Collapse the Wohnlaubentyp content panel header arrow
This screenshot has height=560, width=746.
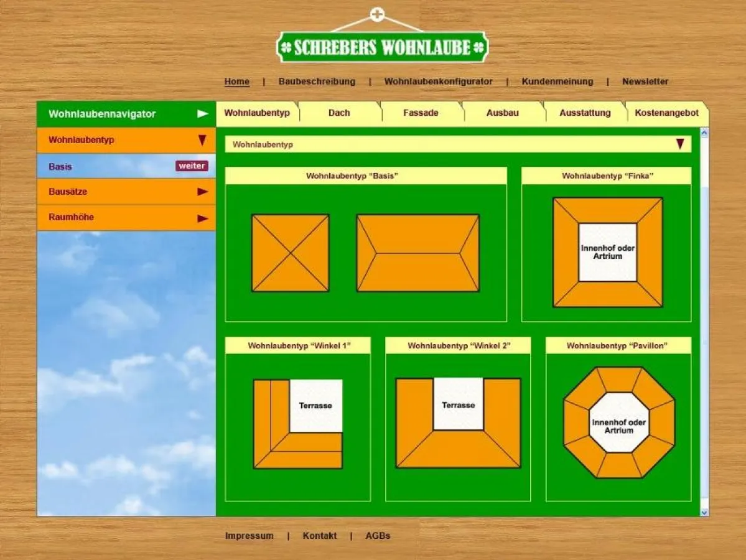point(680,144)
